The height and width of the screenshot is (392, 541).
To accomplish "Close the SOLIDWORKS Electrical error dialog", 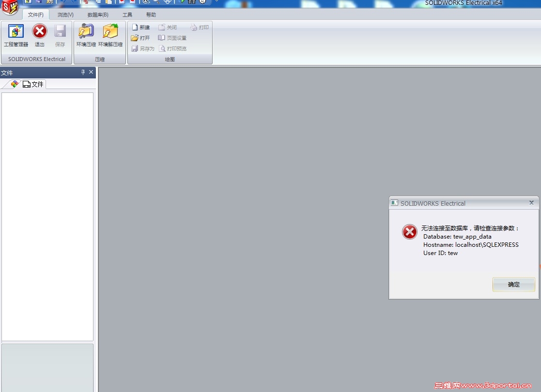I will pos(532,203).
